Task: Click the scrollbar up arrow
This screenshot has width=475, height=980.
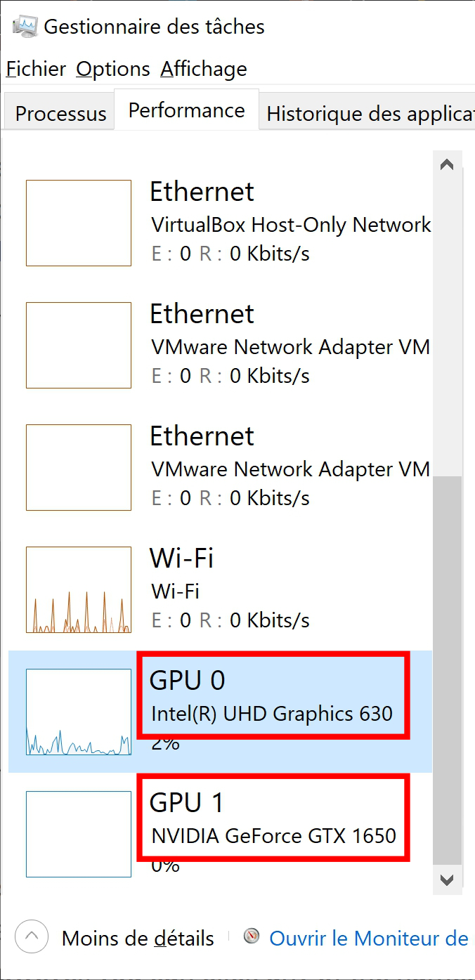Action: pos(447,165)
